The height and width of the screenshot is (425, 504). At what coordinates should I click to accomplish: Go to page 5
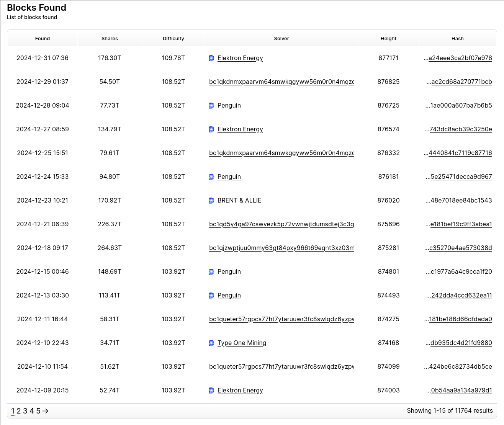(38, 411)
